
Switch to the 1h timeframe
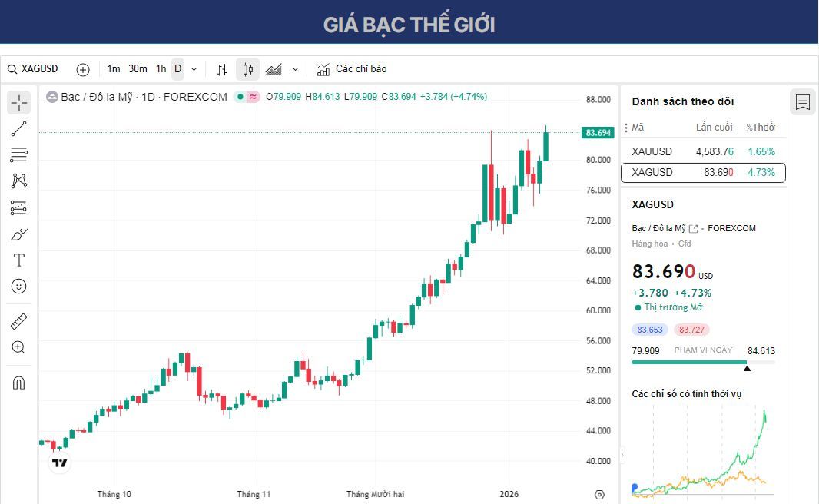[x=161, y=68]
